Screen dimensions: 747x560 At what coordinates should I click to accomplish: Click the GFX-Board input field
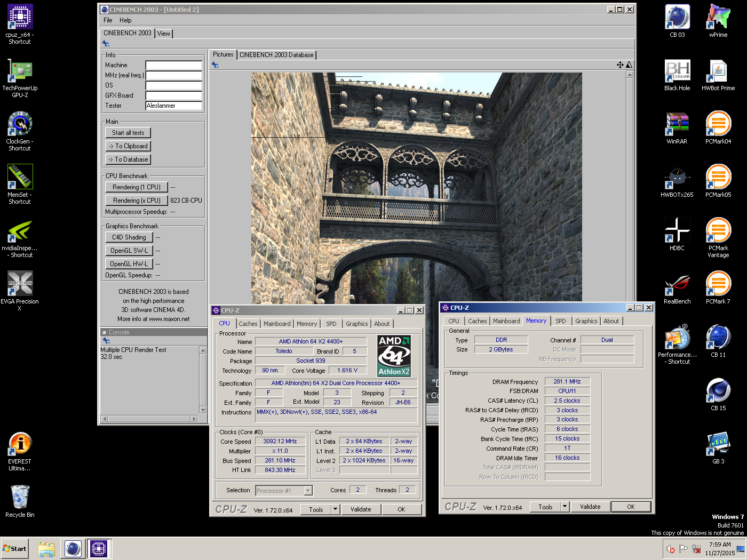[174, 95]
